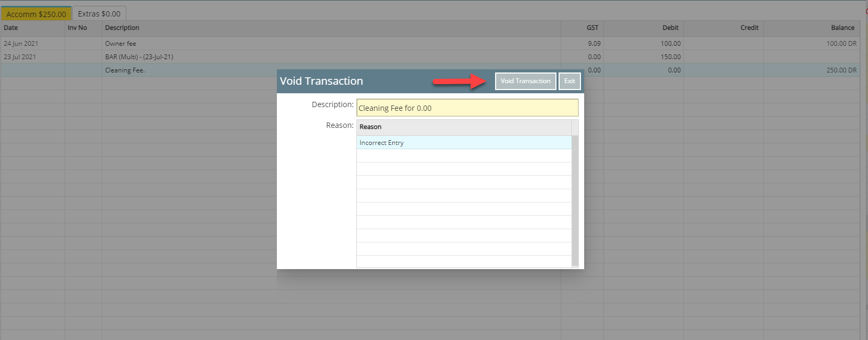Screen dimensions: 868x340
Task: Click the Description field containing Cleaning Fee
Action: click(467, 108)
